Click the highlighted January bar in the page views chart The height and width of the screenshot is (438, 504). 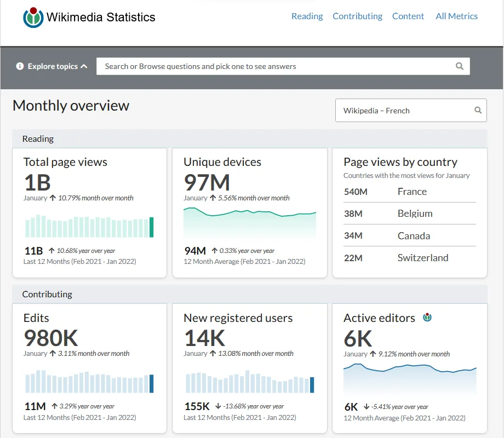(151, 227)
